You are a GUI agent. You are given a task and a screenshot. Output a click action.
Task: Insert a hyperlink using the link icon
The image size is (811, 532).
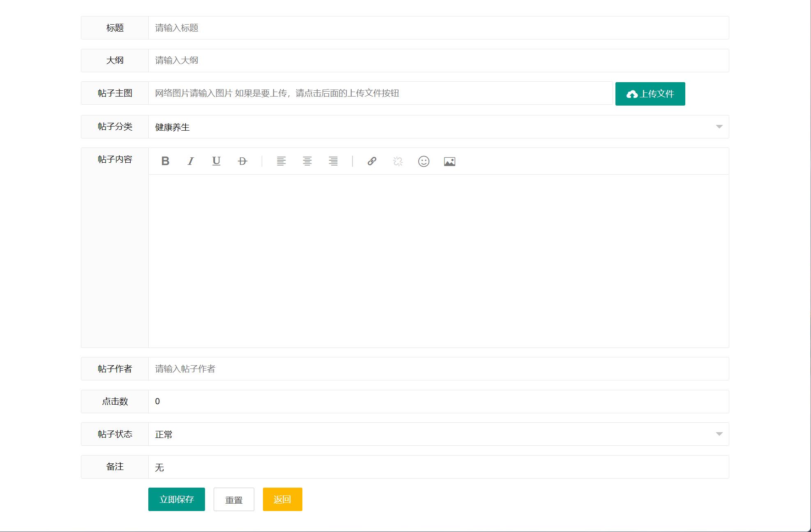click(372, 161)
